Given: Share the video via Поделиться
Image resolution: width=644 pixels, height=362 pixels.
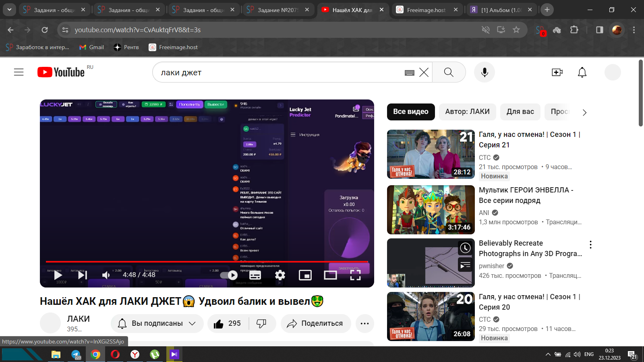Looking at the screenshot, I should (316, 323).
